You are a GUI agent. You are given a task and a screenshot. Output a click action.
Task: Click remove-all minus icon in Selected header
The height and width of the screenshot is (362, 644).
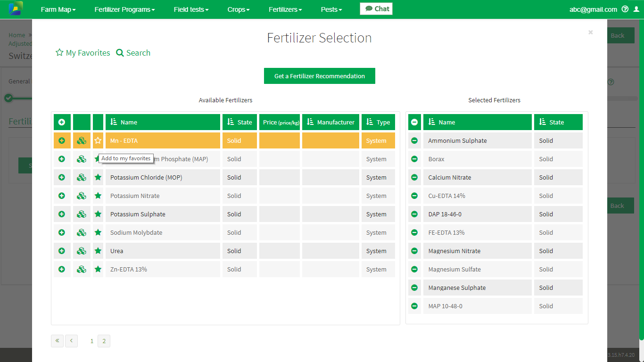414,122
